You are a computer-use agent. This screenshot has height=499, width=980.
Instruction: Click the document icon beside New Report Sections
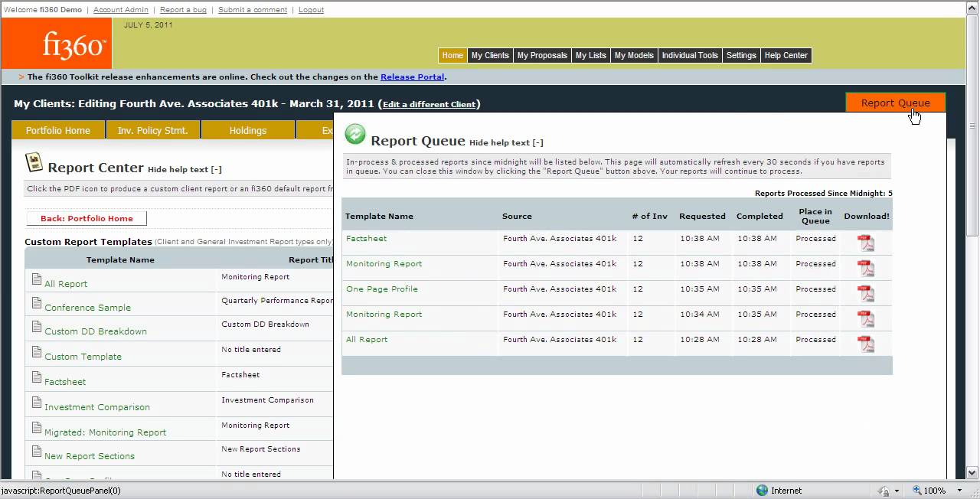point(36,452)
